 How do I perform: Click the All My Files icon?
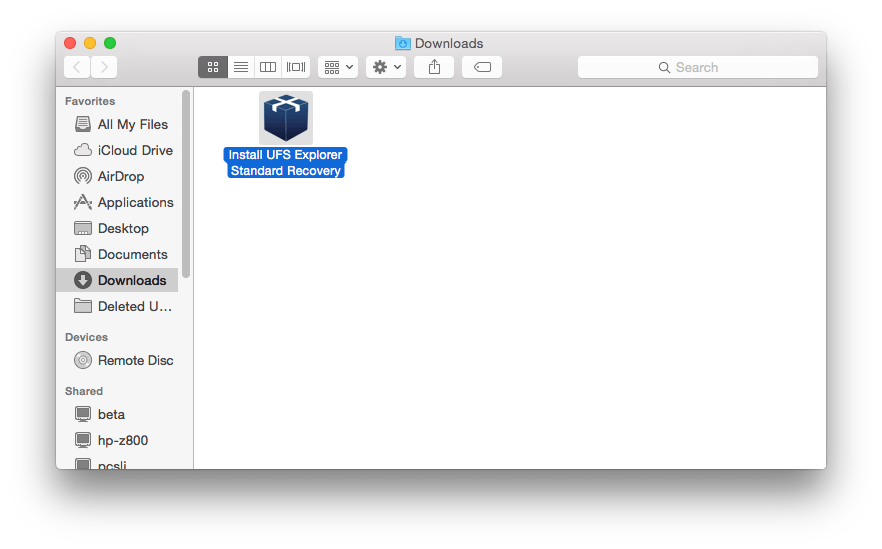click(x=83, y=124)
